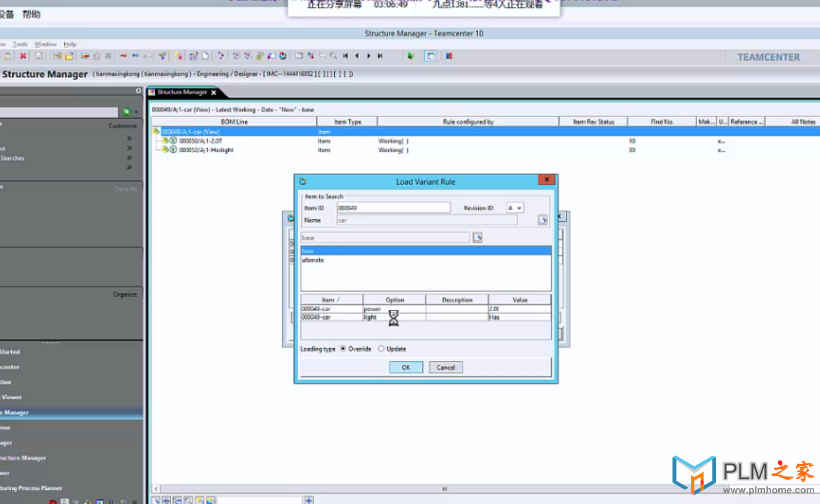Click the left arrow of the horizontal scrollbar
This screenshot has width=820, height=504.
(156, 489)
